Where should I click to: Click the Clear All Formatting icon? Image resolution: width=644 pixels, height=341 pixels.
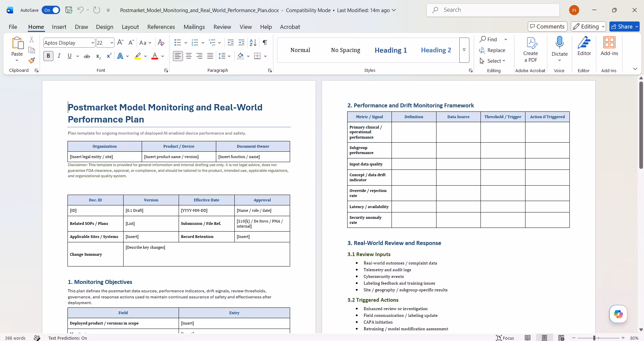[x=161, y=43]
